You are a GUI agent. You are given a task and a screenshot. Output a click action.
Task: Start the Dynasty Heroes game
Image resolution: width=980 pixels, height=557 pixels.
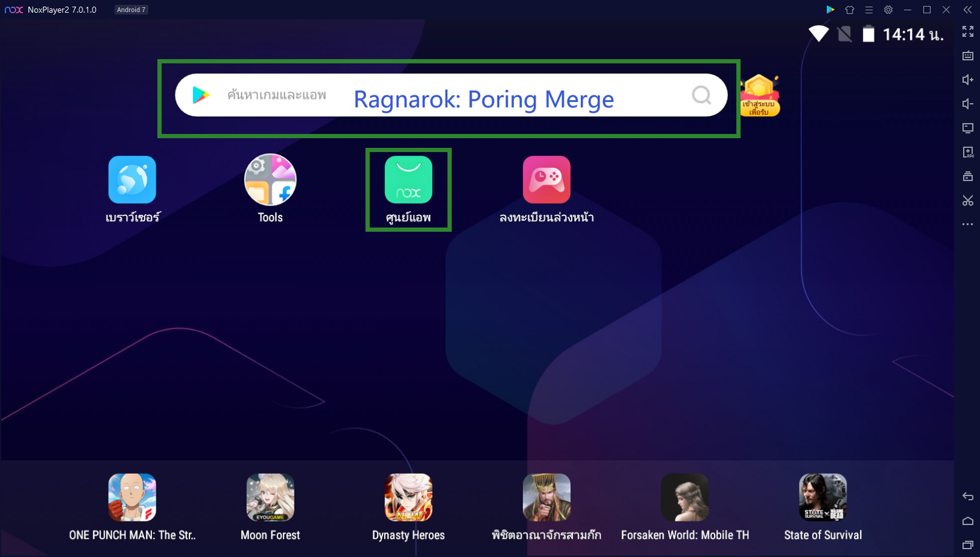[x=408, y=497]
